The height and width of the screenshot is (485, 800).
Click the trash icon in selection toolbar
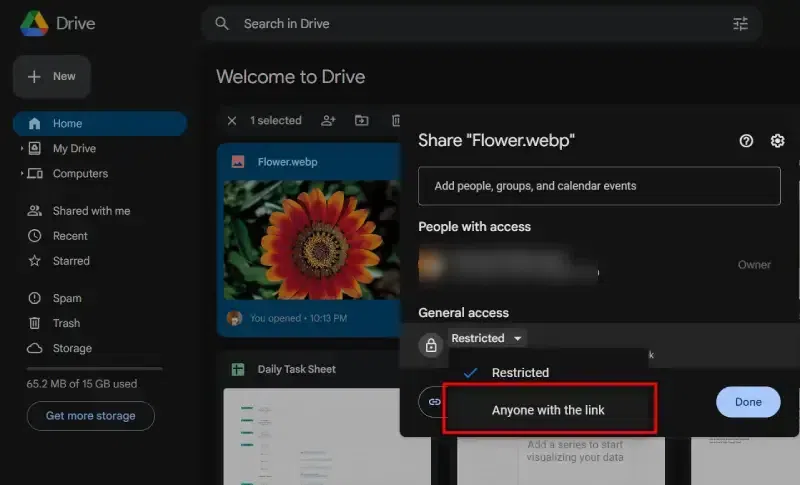(395, 120)
